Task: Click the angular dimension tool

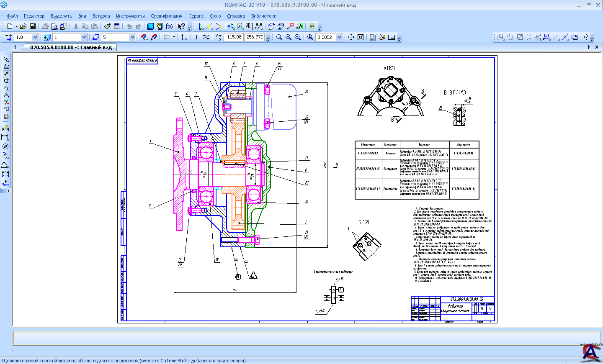Action: coord(5,165)
